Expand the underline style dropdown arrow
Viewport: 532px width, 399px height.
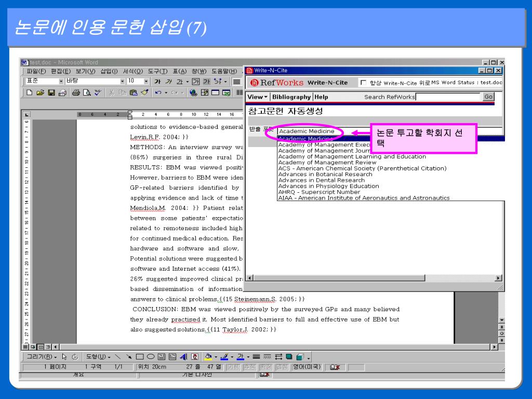(187, 82)
